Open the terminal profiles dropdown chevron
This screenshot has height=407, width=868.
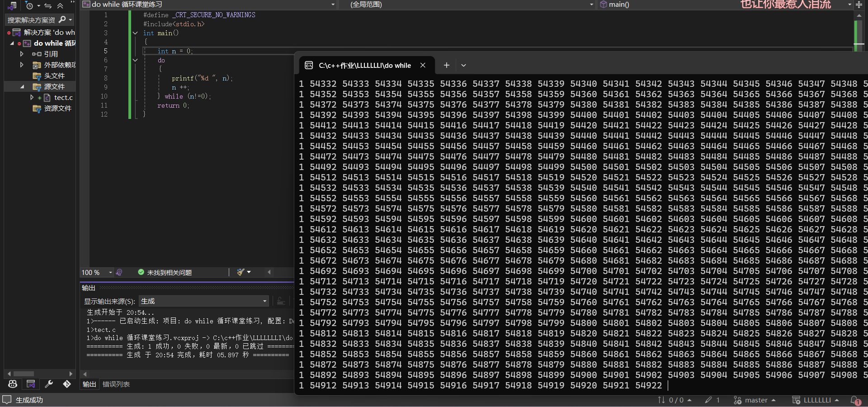pos(463,66)
